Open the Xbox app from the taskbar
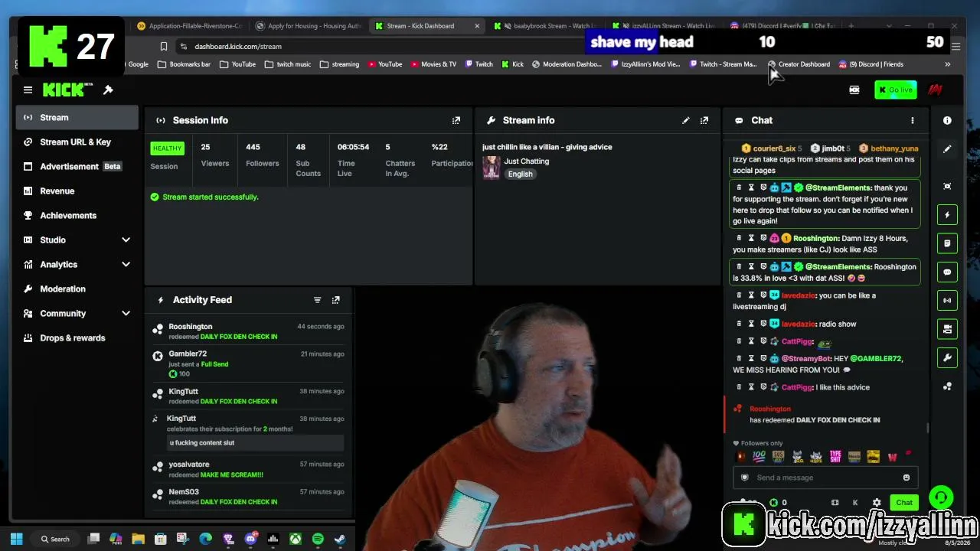Image resolution: width=980 pixels, height=551 pixels. tap(295, 539)
